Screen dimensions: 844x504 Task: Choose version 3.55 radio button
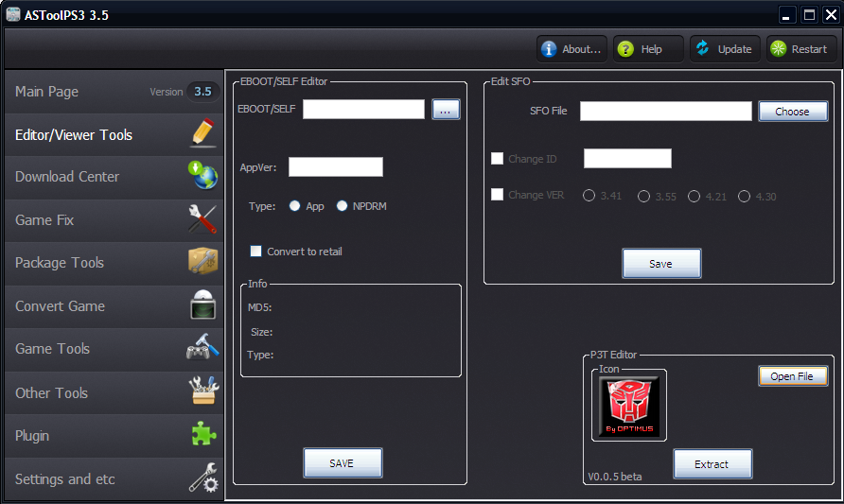[x=643, y=197]
